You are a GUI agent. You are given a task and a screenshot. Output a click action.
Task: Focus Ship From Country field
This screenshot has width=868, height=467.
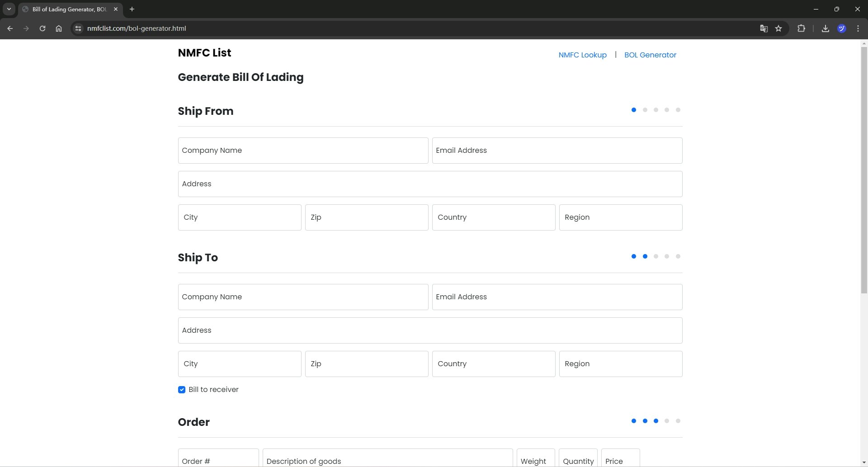494,217
